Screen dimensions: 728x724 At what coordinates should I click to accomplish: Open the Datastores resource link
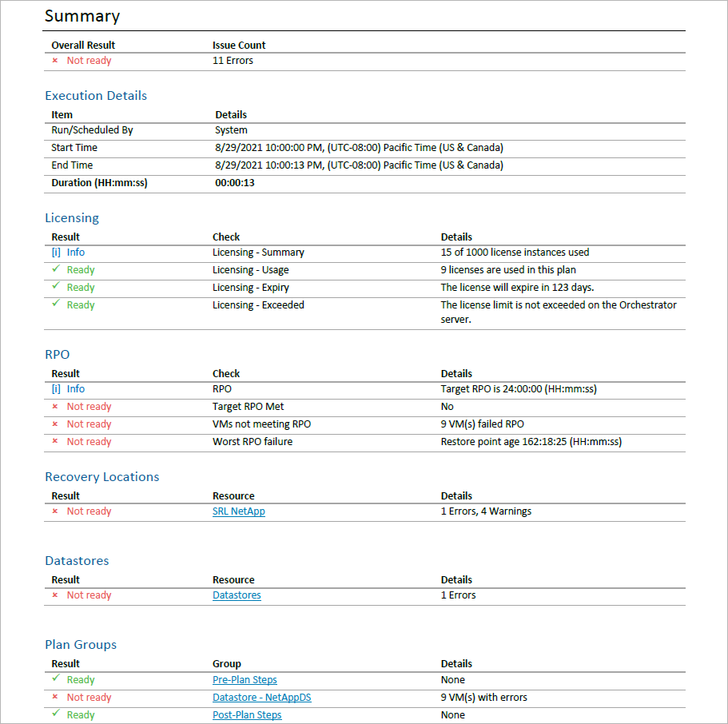[237, 595]
